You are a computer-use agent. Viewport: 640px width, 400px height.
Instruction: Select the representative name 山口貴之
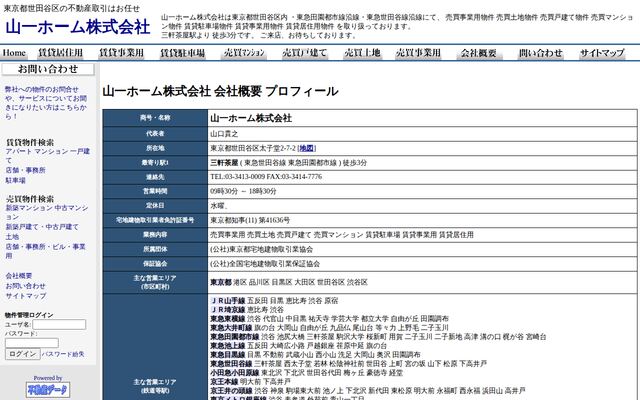(224, 134)
